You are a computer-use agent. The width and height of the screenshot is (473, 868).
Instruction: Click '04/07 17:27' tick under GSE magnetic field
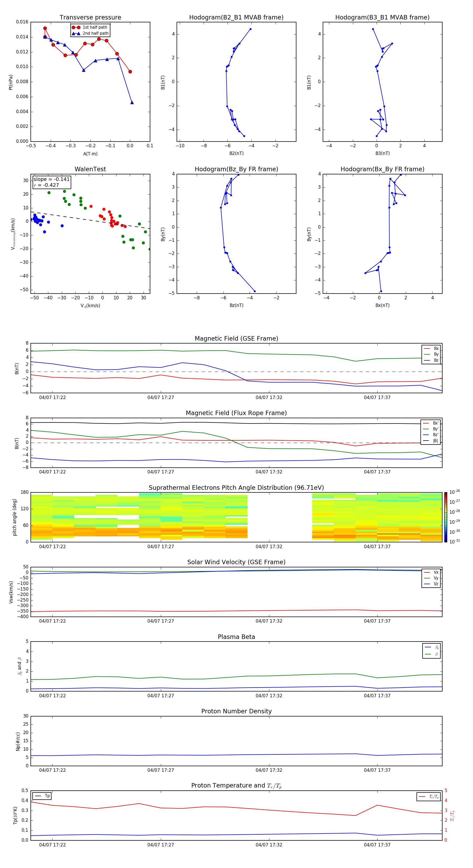click(161, 398)
